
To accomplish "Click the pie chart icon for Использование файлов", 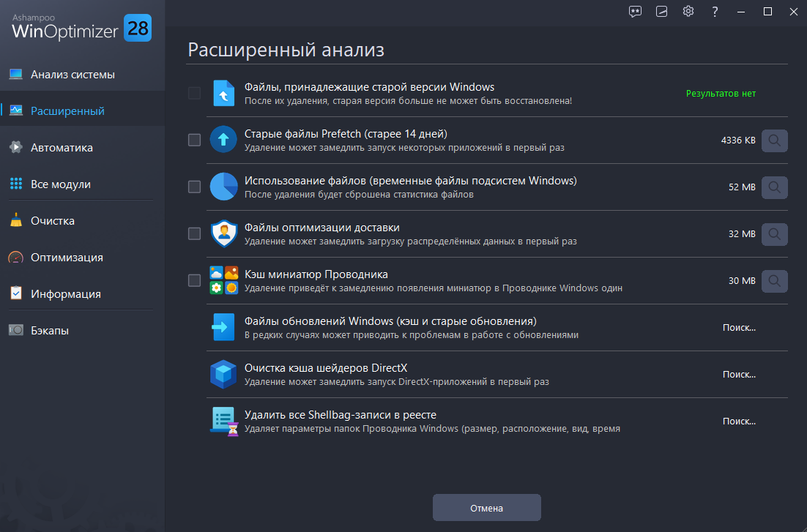I will [x=223, y=187].
